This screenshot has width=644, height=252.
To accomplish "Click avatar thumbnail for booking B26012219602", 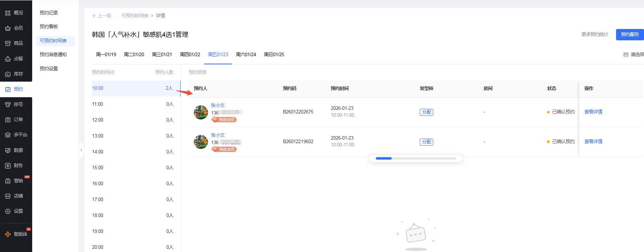I will 201,142.
